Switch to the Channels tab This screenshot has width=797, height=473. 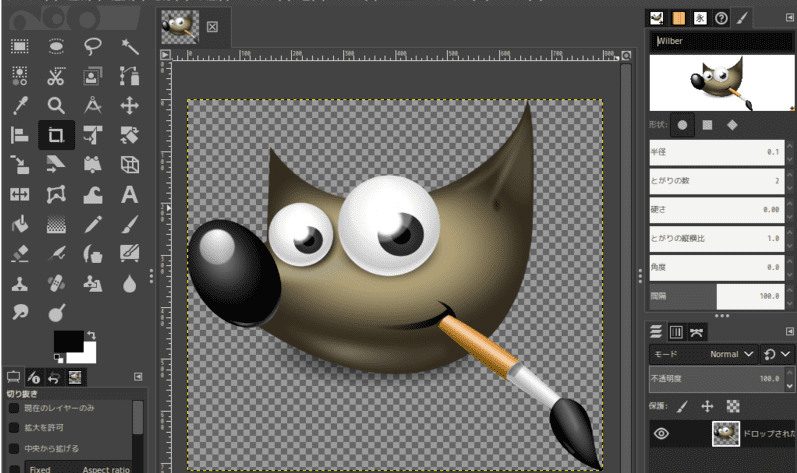click(x=676, y=332)
